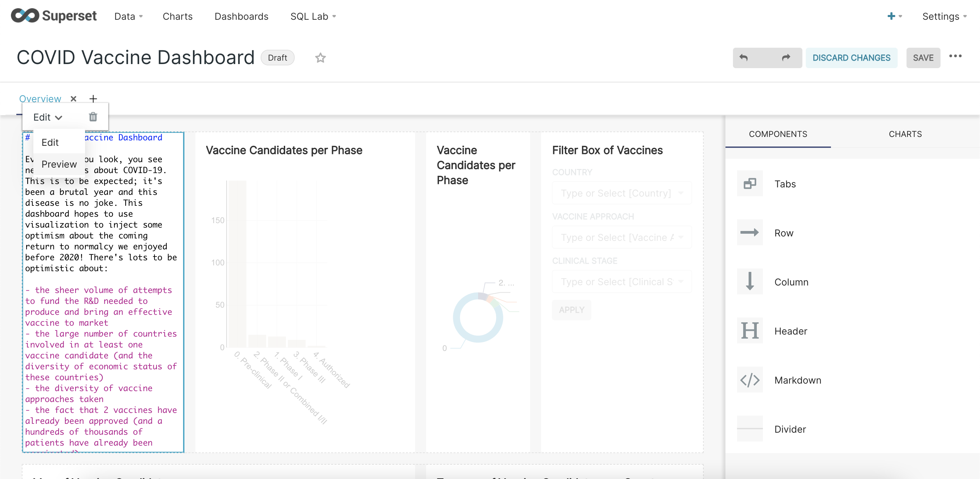Screen dimensions: 980x479
Task: Open the Country filter select field
Action: click(x=621, y=193)
